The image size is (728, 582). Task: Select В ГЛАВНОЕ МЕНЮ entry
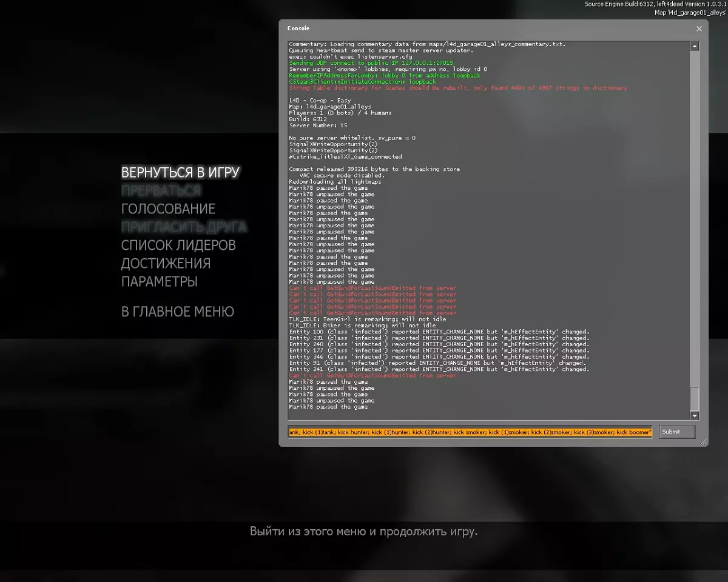click(177, 312)
